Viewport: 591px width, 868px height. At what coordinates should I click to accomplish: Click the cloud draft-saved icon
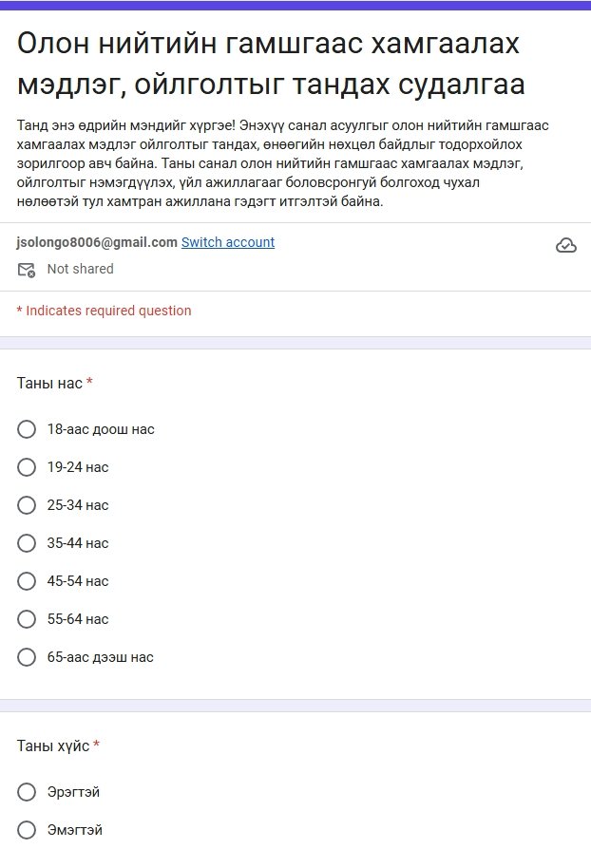(x=566, y=245)
